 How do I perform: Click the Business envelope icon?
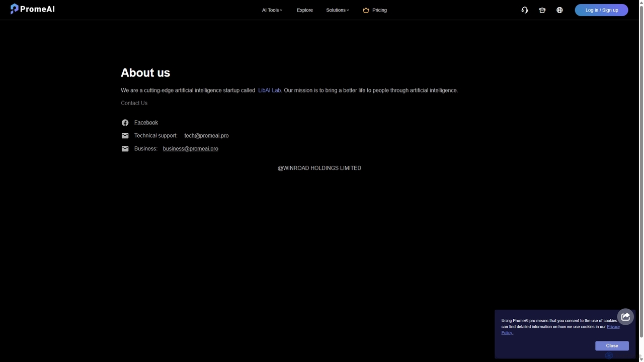pos(125,149)
